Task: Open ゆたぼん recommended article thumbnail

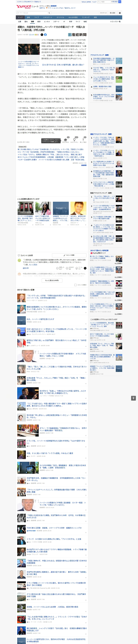Action: [78, 208]
